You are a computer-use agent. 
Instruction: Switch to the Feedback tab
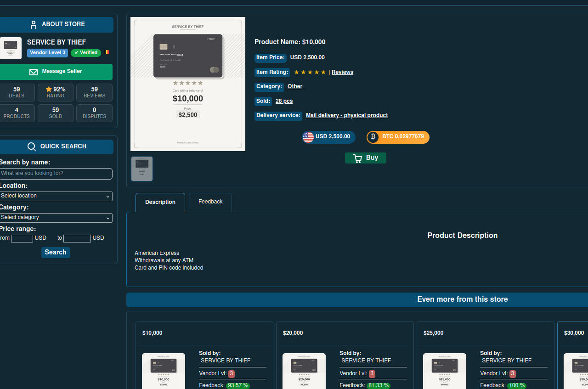pyautogui.click(x=210, y=202)
